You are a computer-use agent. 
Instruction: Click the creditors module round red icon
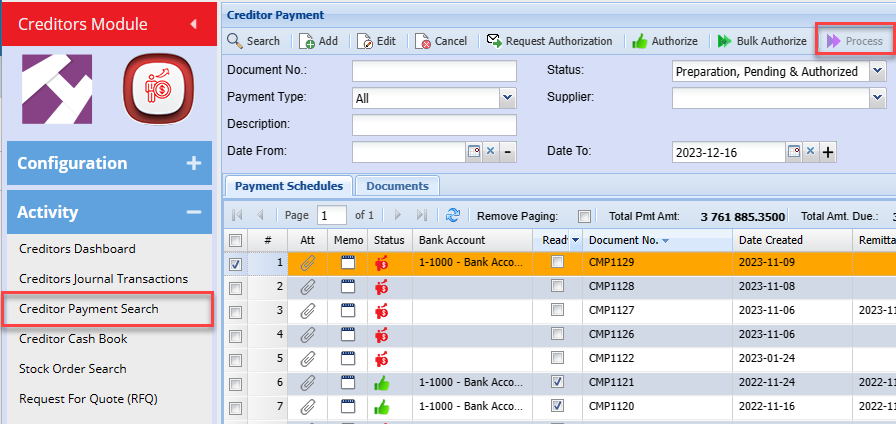(x=157, y=87)
